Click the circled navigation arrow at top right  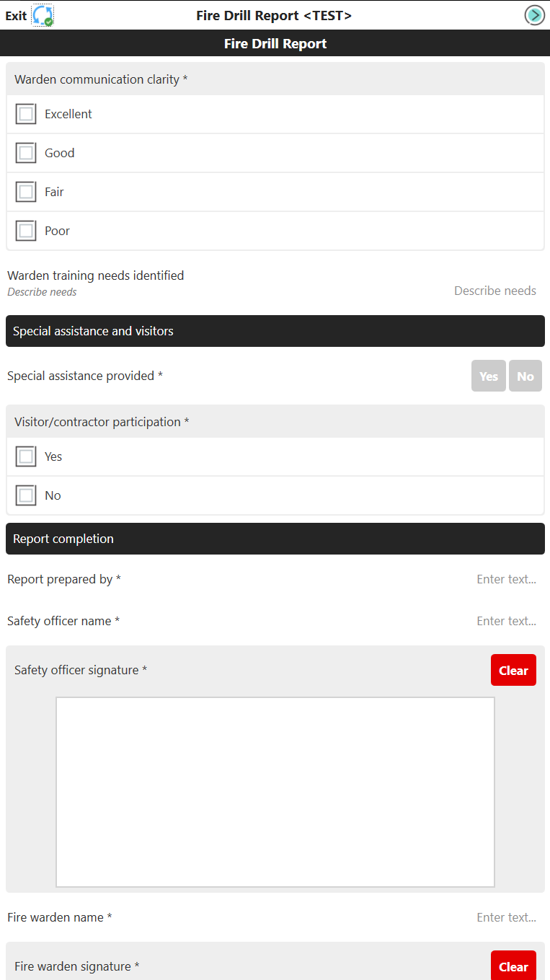point(533,14)
